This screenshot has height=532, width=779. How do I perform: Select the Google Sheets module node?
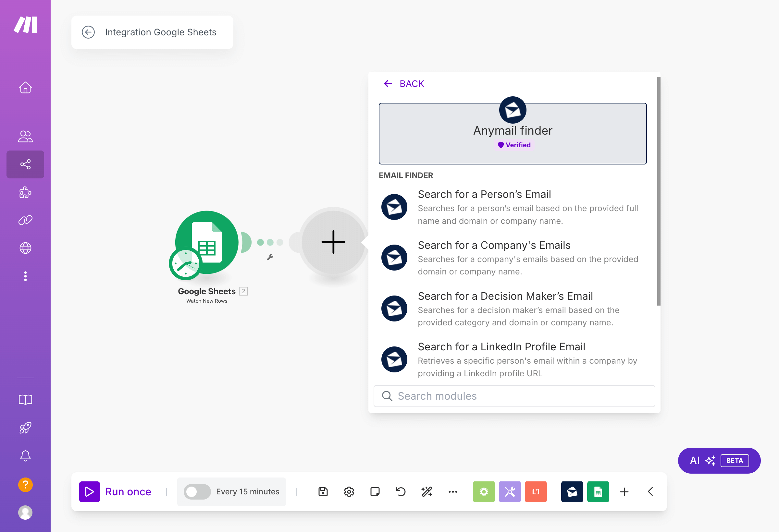[207, 242]
